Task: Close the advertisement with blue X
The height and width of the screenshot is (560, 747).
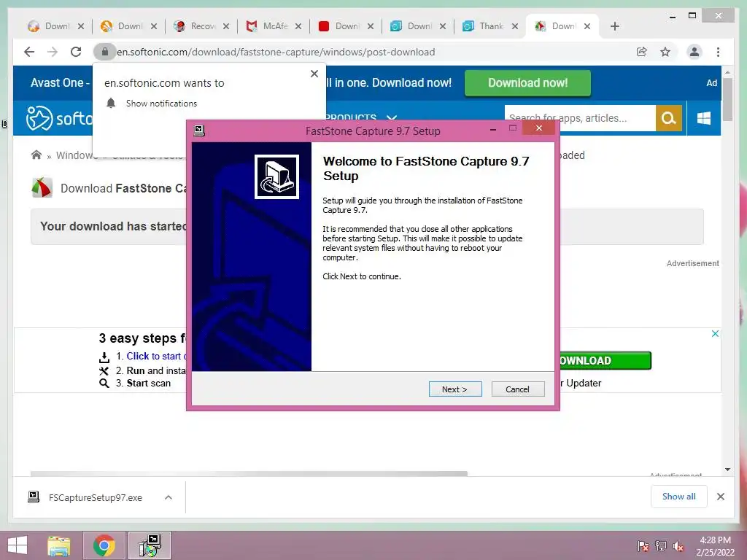Action: tap(715, 333)
